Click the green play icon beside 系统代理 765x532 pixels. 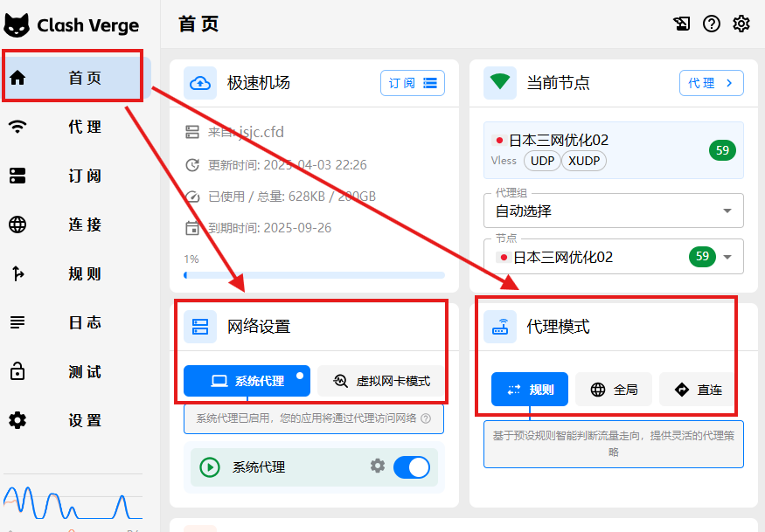click(x=210, y=467)
